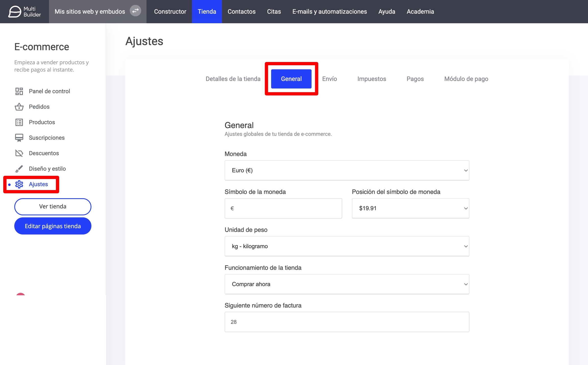Screen dimensions: 588x365
Task: Open the Unidad de peso dropdown
Action: click(347, 246)
